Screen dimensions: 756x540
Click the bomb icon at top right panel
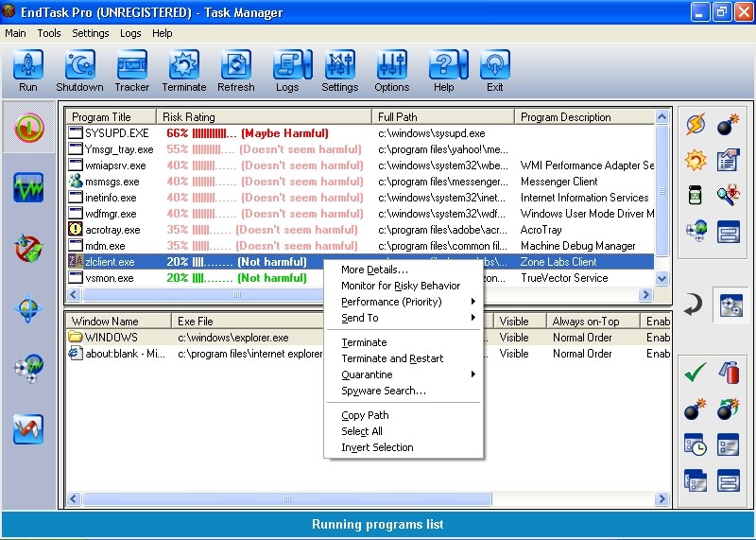(727, 126)
